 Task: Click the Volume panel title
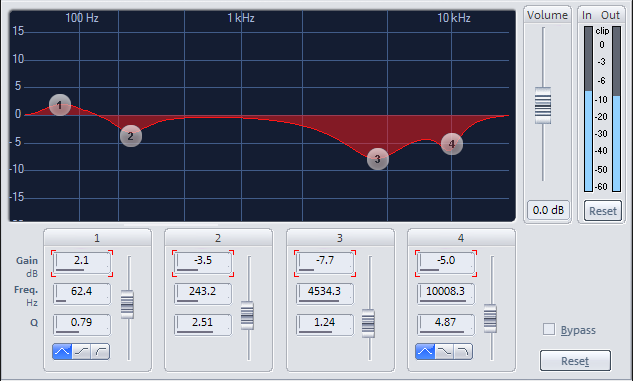tap(547, 15)
